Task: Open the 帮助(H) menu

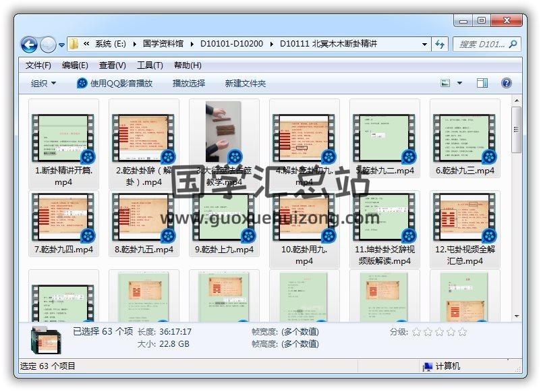Action: coord(188,65)
